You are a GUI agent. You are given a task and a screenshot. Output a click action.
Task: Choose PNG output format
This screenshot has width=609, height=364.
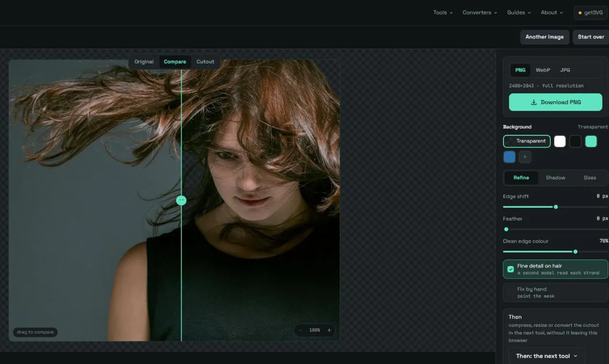[x=520, y=70]
